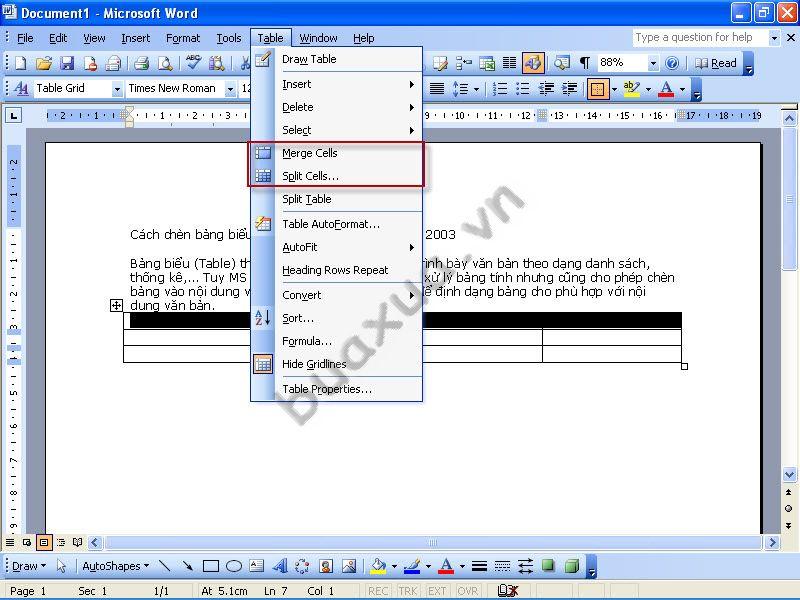Toggle the Outside Border button
The width and height of the screenshot is (800, 600).
pyautogui.click(x=597, y=89)
